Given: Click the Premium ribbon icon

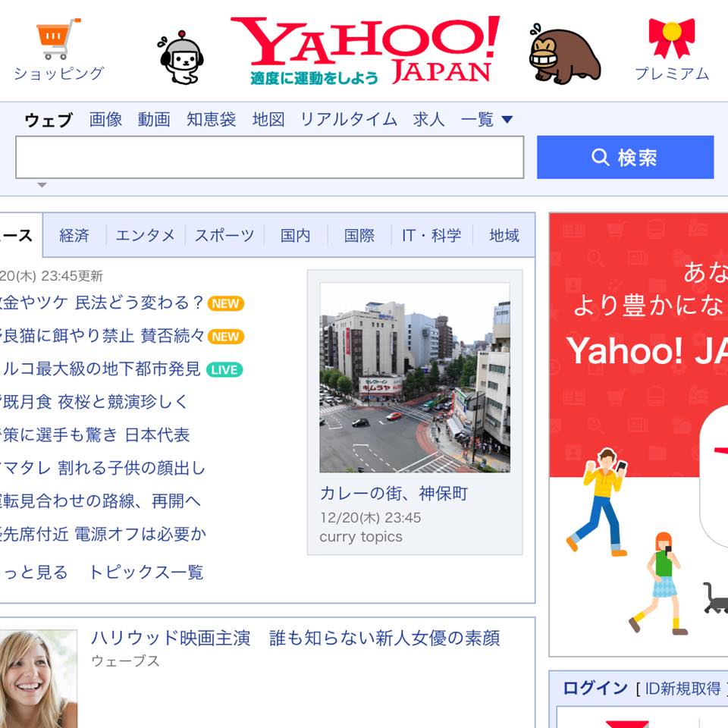Looking at the screenshot, I should tap(672, 38).
